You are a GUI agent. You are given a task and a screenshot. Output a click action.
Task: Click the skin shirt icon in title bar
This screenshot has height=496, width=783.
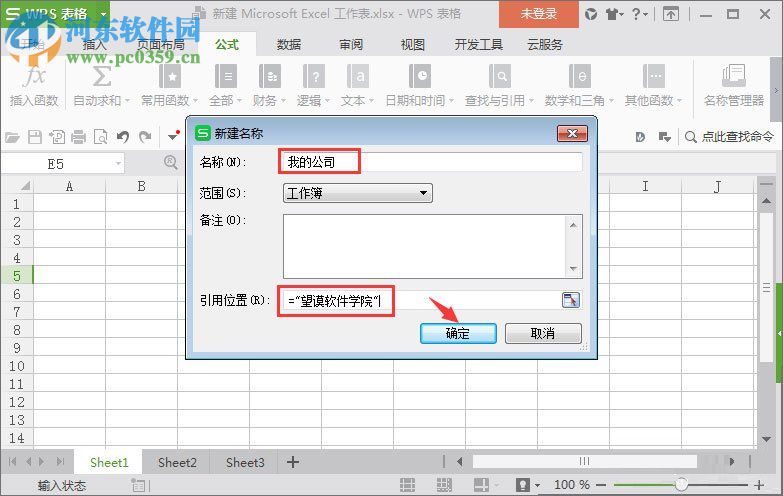pyautogui.click(x=612, y=14)
